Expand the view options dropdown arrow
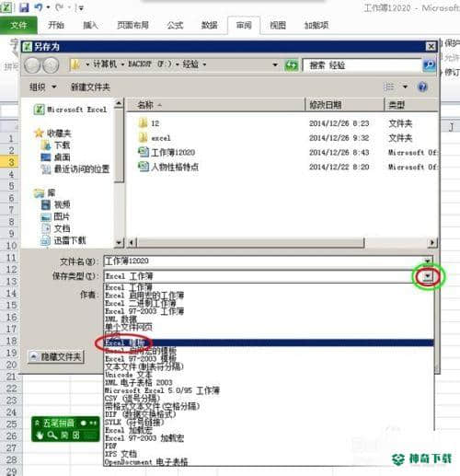460x476 pixels. [x=405, y=87]
